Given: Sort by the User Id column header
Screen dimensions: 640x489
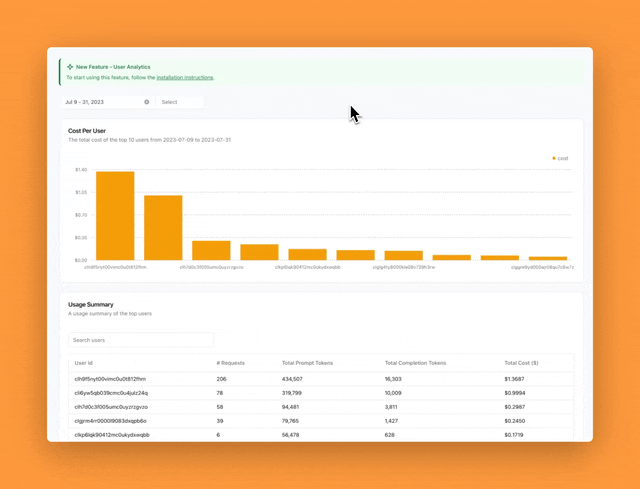Looking at the screenshot, I should click(84, 363).
